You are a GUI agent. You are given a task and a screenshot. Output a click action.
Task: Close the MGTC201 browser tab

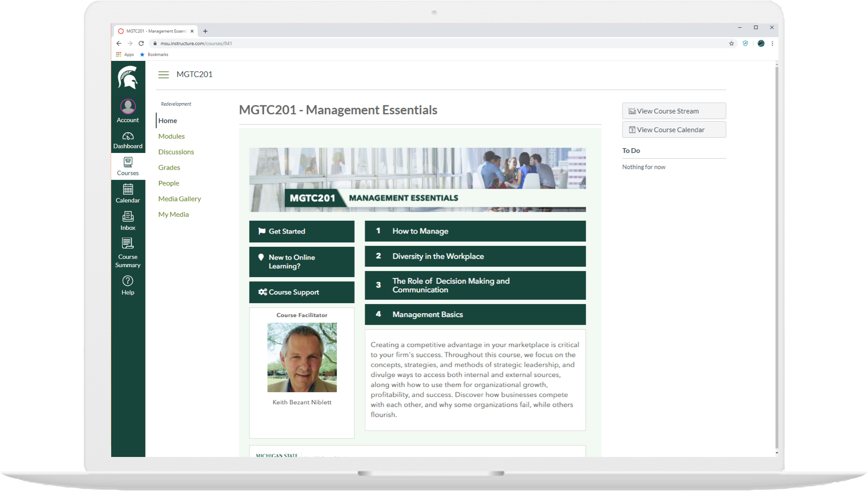(x=192, y=31)
